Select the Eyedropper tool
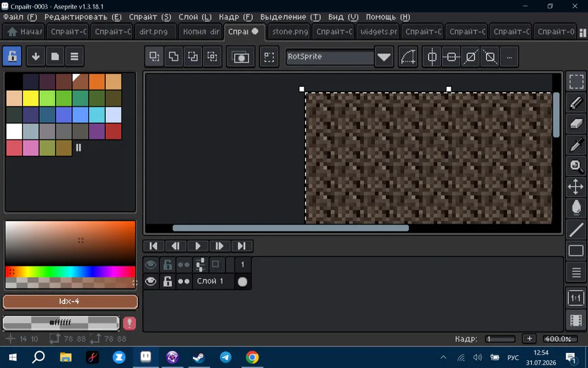This screenshot has width=588, height=368. tap(576, 145)
